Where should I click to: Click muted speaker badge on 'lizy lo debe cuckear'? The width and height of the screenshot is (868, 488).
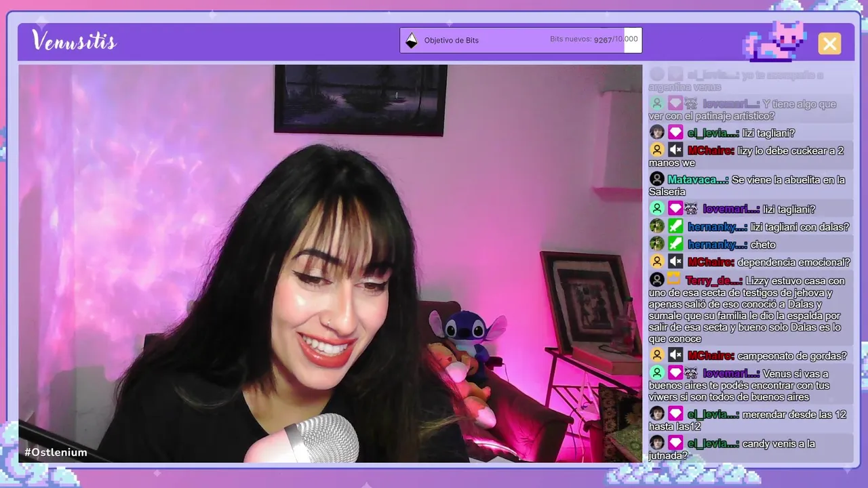pyautogui.click(x=675, y=150)
